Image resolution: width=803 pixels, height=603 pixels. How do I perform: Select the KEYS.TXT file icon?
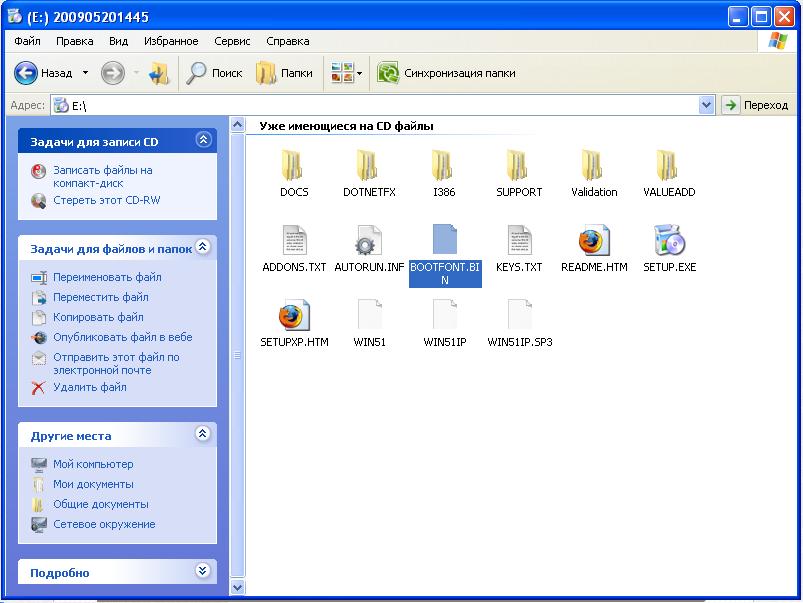tap(519, 240)
